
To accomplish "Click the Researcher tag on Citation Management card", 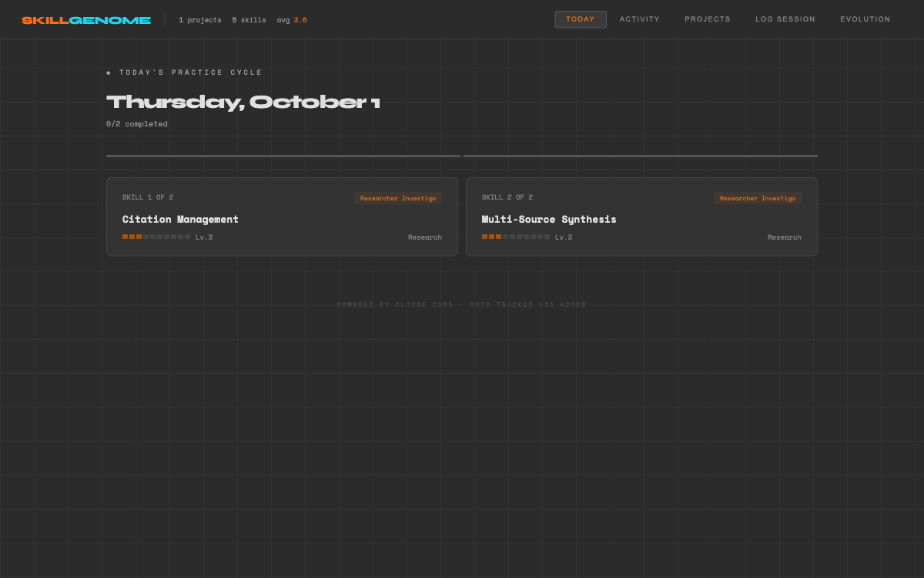I will pos(398,198).
